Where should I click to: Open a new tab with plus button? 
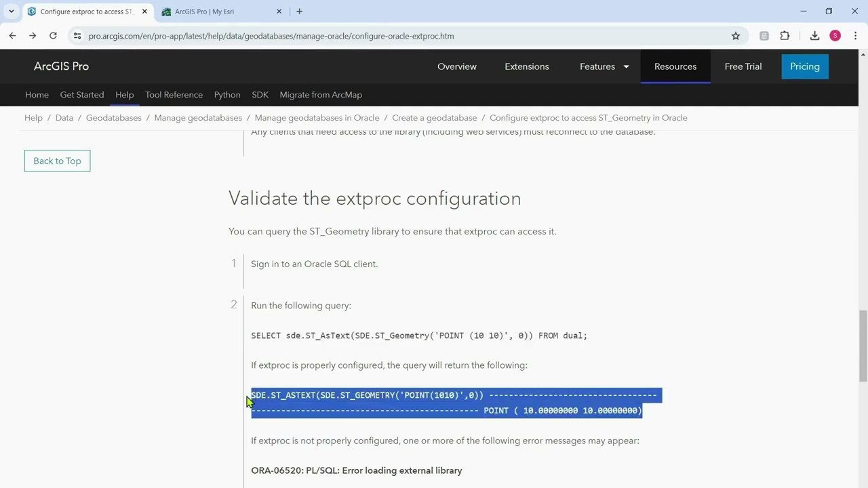click(299, 12)
